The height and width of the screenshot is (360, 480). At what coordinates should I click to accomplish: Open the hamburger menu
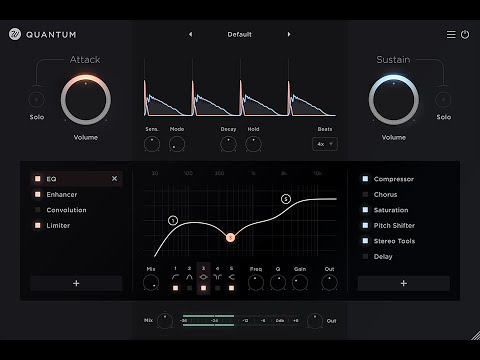[x=451, y=34]
